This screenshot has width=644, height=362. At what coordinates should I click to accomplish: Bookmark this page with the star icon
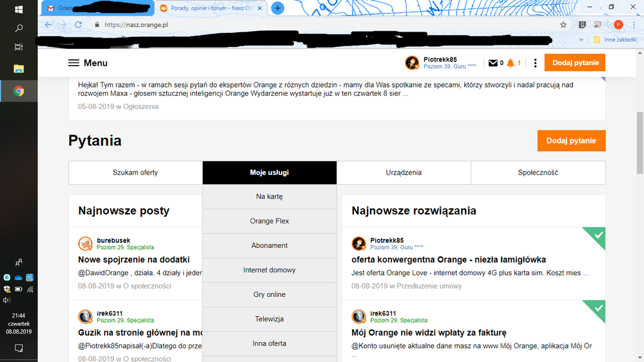pyautogui.click(x=563, y=24)
